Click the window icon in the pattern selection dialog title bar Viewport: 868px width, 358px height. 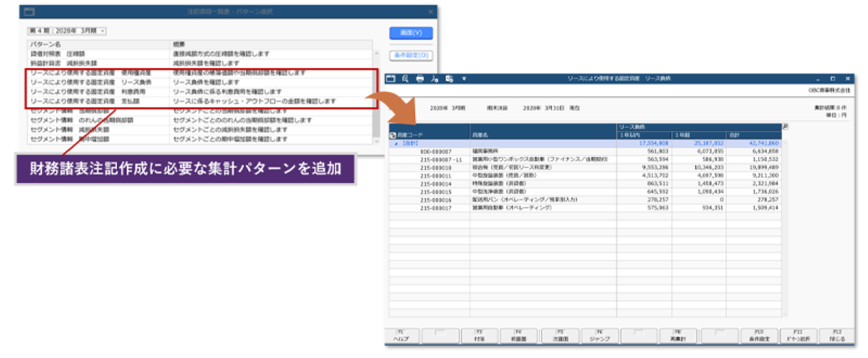[29, 12]
